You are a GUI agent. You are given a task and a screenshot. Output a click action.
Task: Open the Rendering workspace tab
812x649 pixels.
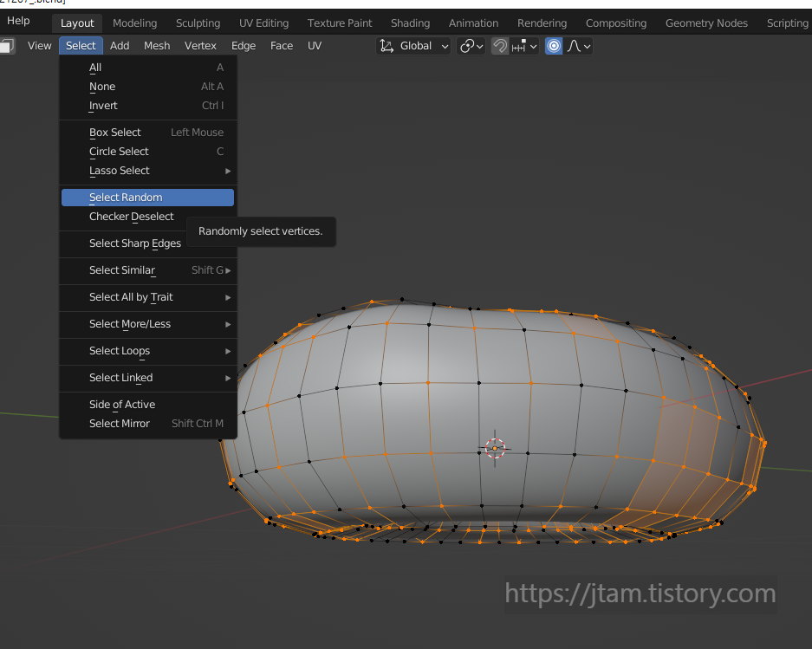click(542, 23)
